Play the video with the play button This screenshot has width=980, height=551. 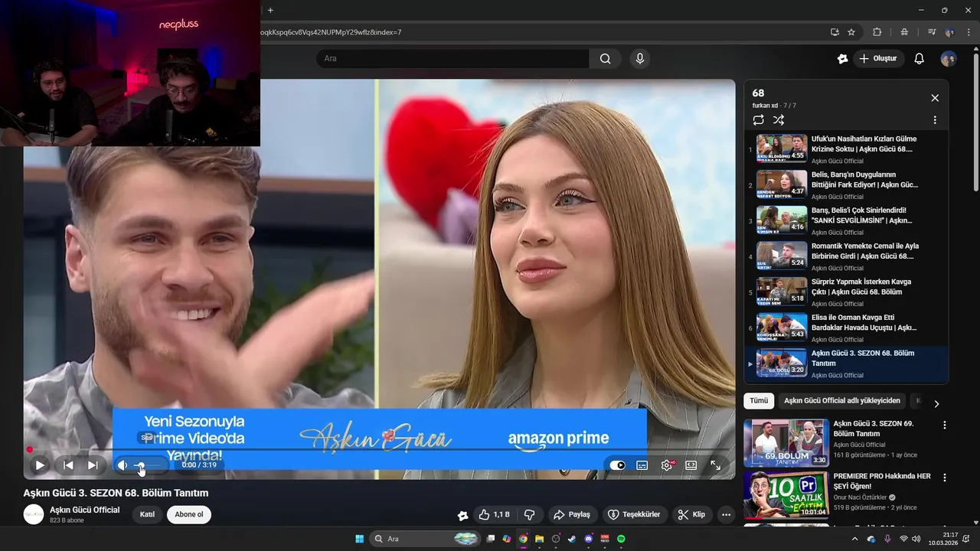pos(40,465)
